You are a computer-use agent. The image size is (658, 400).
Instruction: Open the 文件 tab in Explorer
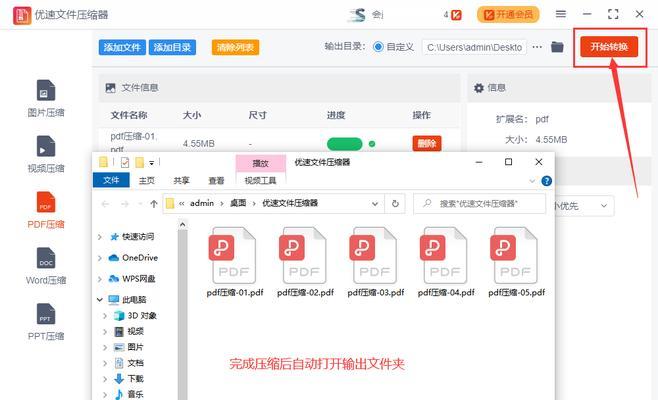(x=111, y=180)
